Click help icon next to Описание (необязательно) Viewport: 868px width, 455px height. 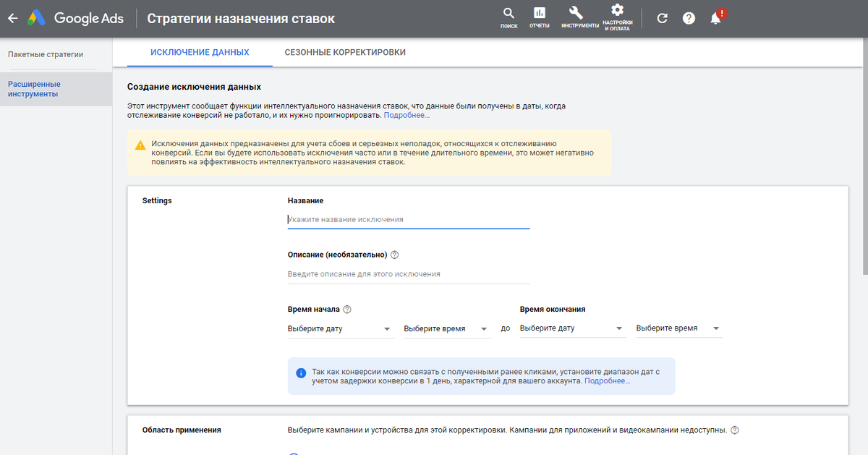pyautogui.click(x=394, y=255)
